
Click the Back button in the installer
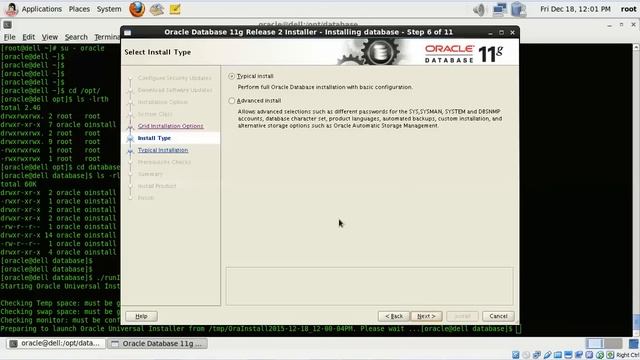pos(394,316)
